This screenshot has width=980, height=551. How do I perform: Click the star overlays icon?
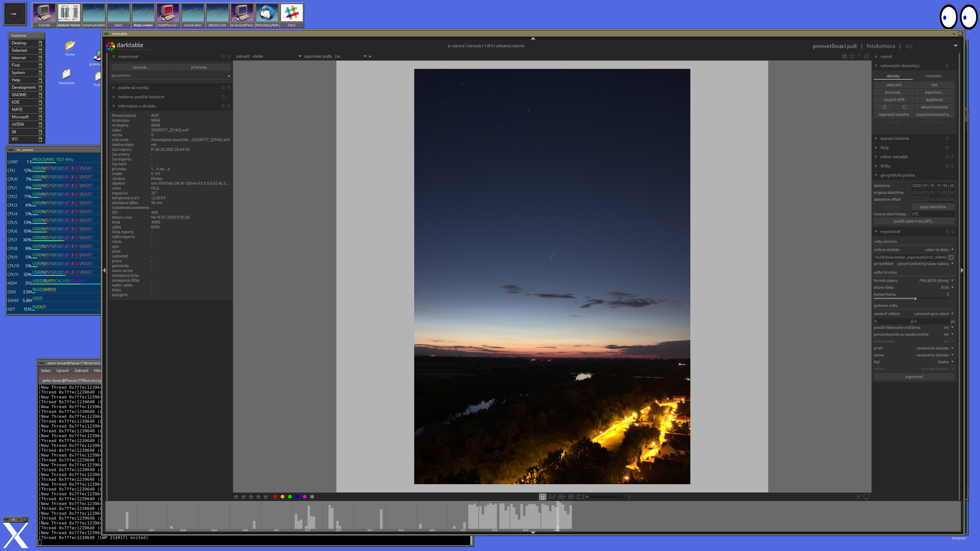coord(851,56)
